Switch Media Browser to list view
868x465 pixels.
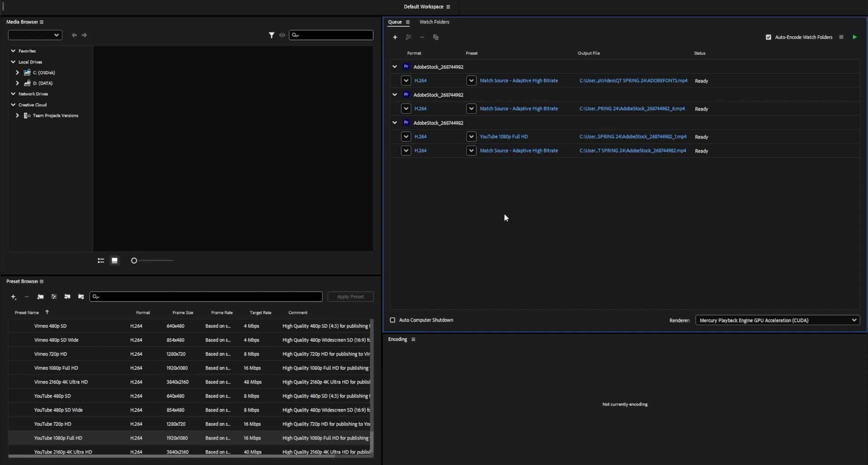tap(101, 260)
